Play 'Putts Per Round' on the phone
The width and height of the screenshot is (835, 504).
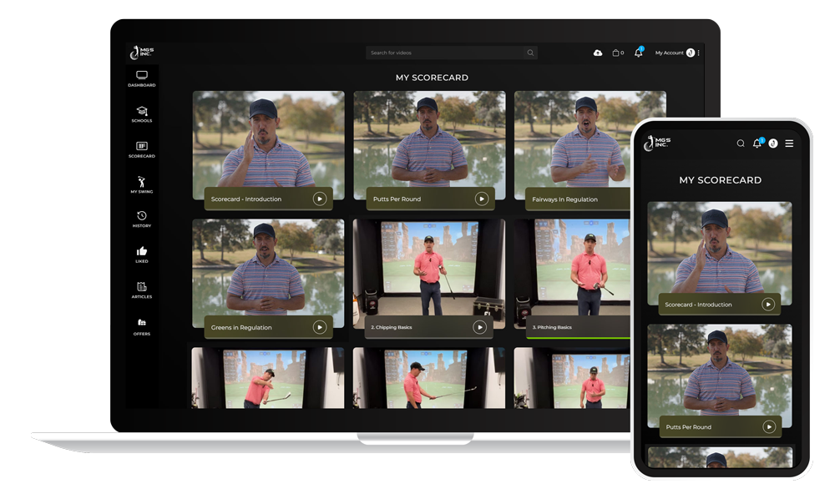click(769, 427)
